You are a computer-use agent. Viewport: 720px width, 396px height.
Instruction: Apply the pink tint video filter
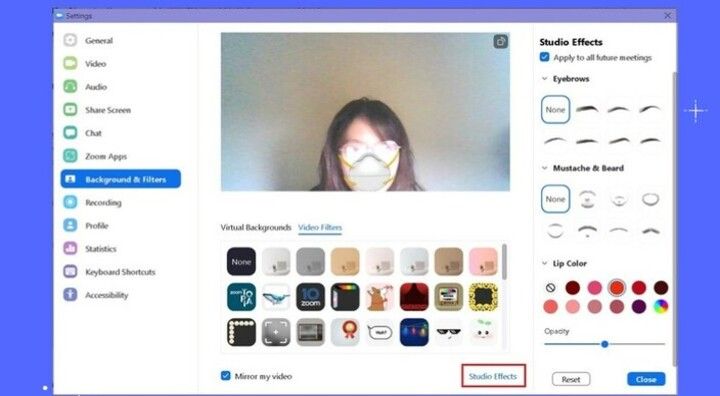coord(483,261)
